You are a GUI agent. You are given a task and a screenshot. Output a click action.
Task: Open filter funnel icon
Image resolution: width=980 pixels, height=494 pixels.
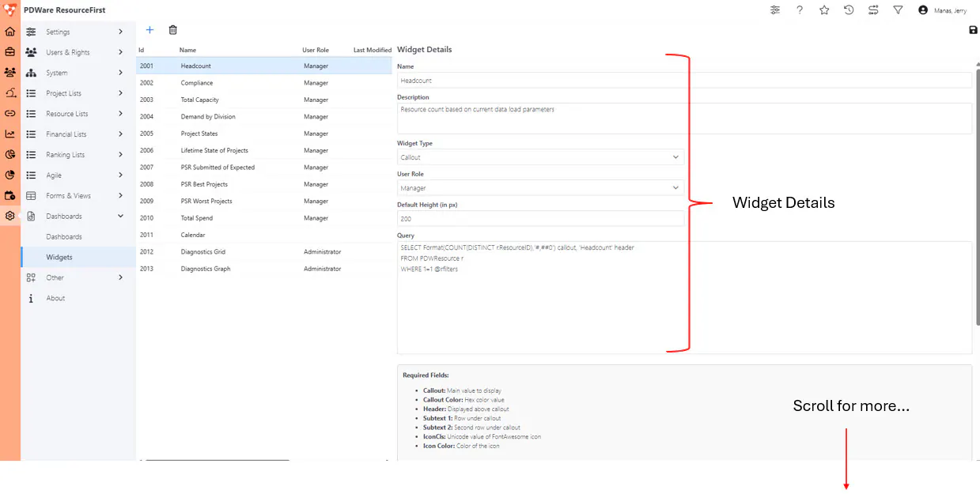click(898, 10)
